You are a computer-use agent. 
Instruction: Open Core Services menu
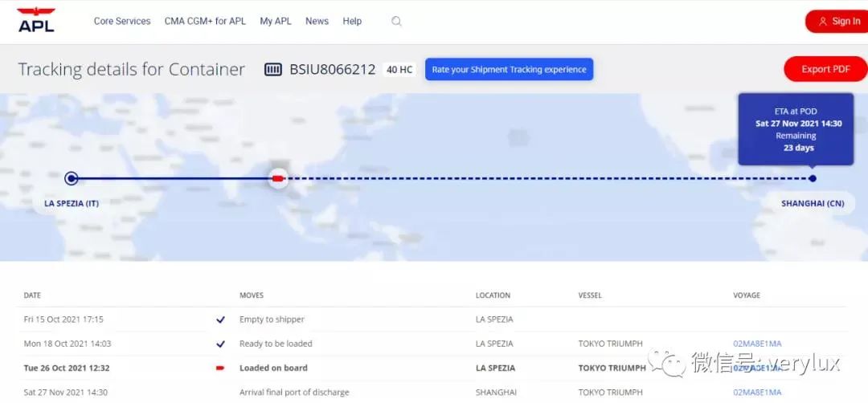pyautogui.click(x=122, y=21)
